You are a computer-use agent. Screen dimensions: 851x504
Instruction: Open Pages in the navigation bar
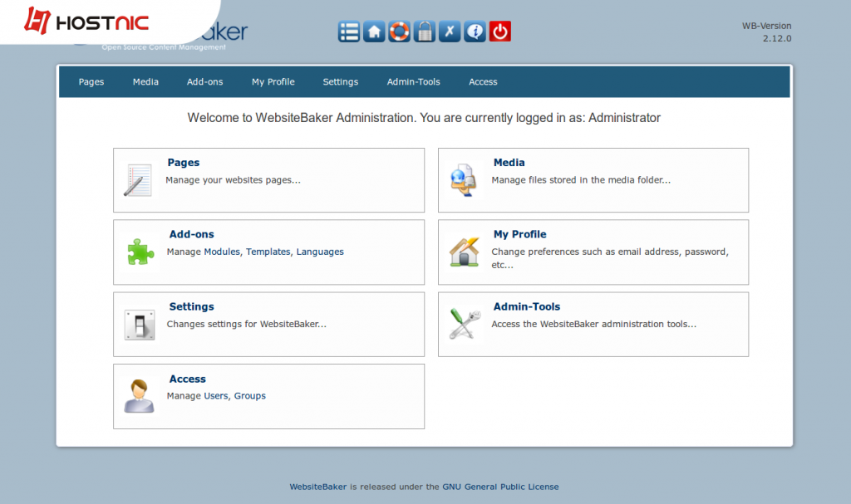pos(91,82)
